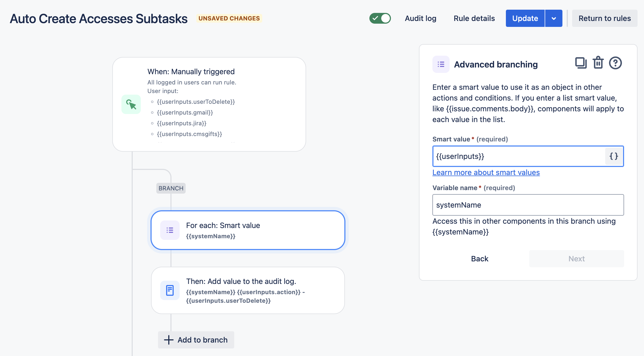644x356 pixels.
Task: Click the For each list icon
Action: pyautogui.click(x=170, y=230)
